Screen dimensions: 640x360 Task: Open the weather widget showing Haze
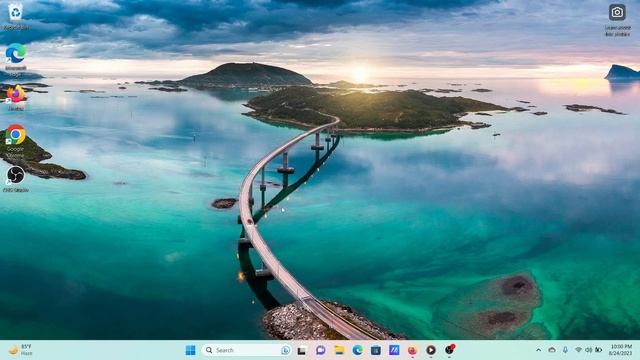20,350
